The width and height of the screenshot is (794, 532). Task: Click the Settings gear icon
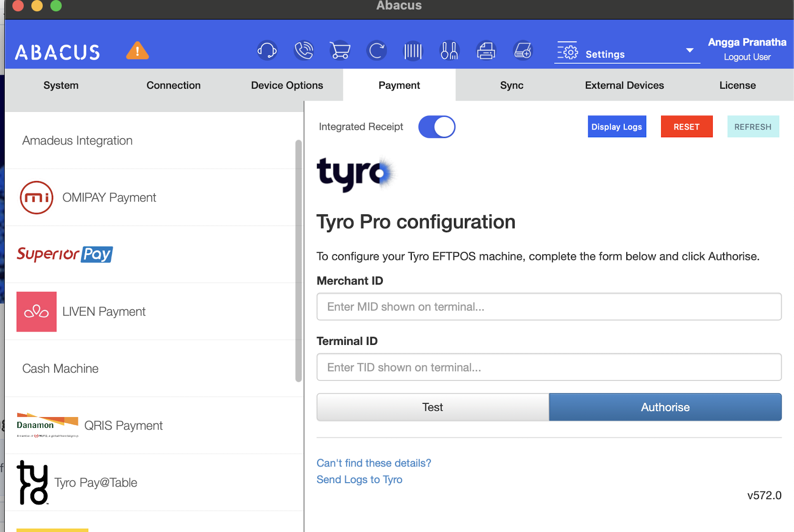(x=567, y=51)
